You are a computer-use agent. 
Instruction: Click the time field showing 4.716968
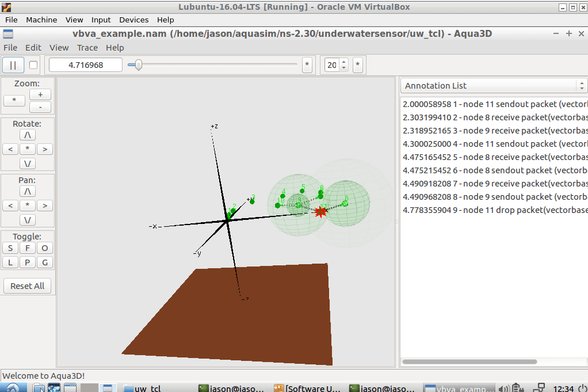[x=86, y=65]
